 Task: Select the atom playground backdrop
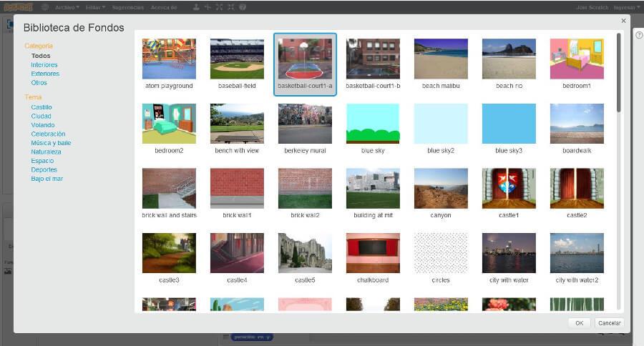(169, 59)
